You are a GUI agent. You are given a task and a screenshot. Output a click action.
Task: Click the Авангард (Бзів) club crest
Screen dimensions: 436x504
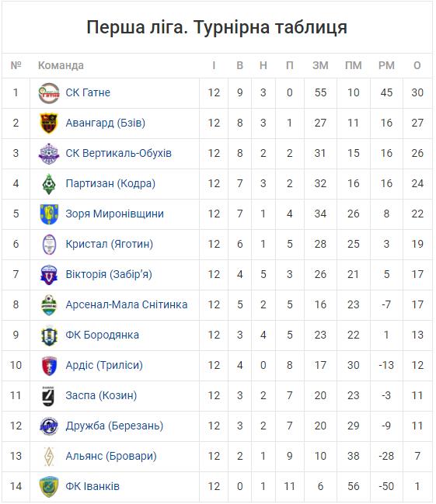coord(49,123)
